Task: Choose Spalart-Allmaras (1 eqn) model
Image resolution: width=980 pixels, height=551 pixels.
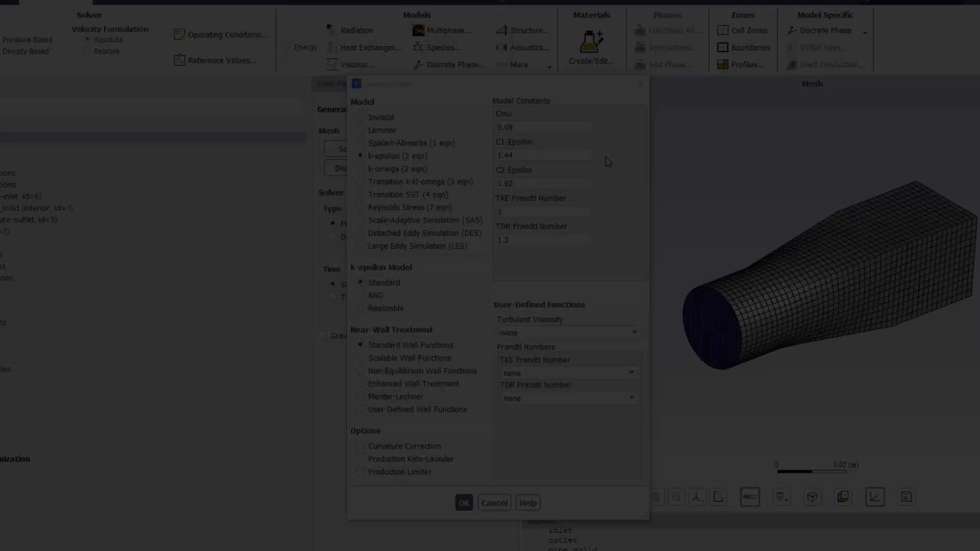Action: (x=406, y=143)
